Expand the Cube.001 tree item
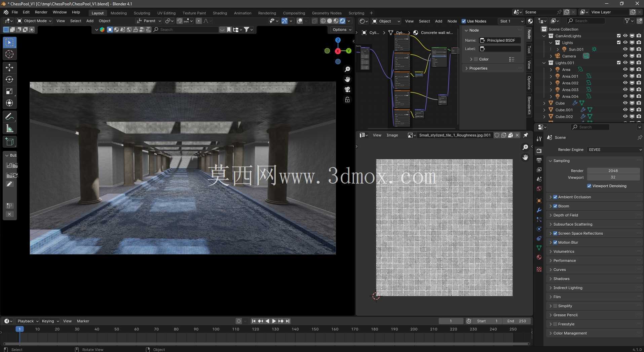This screenshot has height=352, width=644. 544,110
